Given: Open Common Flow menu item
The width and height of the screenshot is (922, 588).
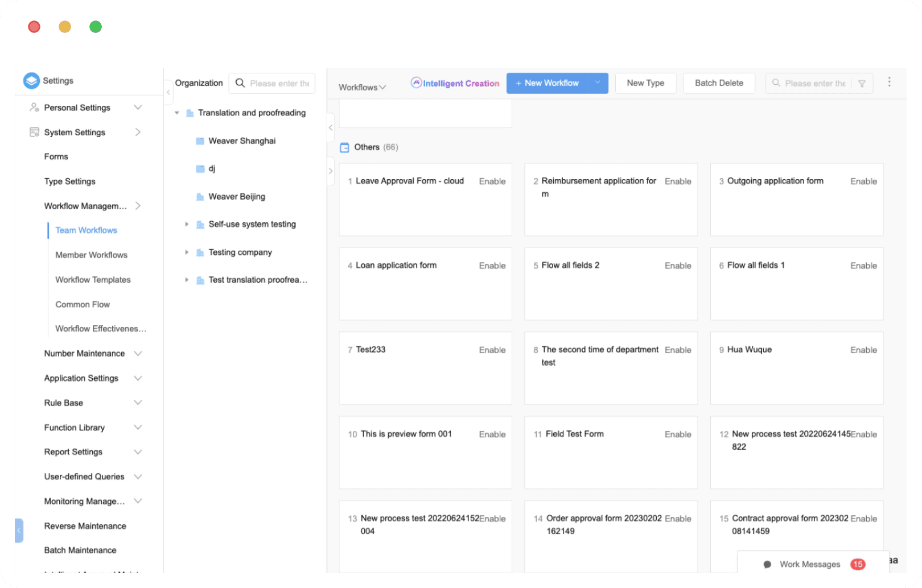Looking at the screenshot, I should (x=83, y=304).
